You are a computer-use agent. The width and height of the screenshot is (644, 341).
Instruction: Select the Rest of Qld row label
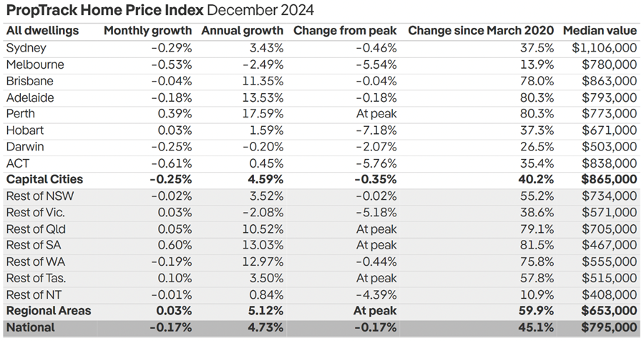(x=34, y=229)
